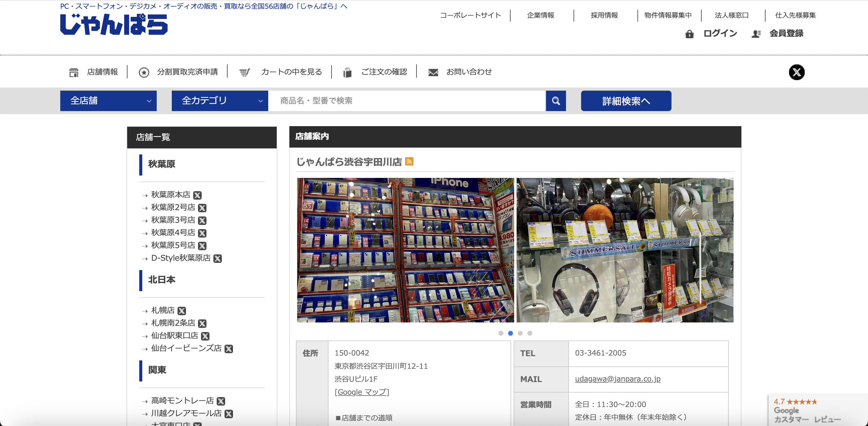Open コーポレートサイト in the top menu
Viewport: 868px width, 426px height.
click(470, 15)
